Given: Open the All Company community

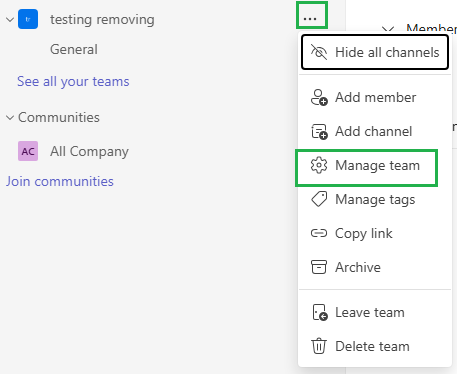Looking at the screenshot, I should (x=89, y=151).
